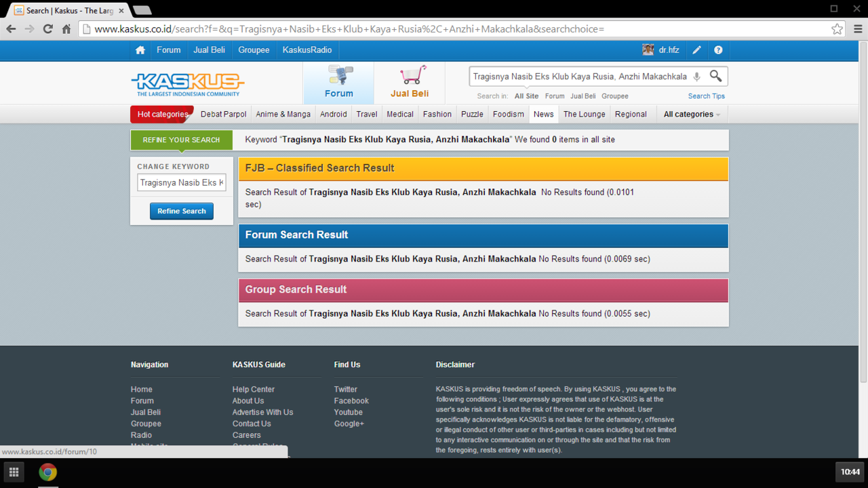Set search scope to Jual Beli
Image resolution: width=868 pixels, height=488 pixels.
tap(583, 96)
